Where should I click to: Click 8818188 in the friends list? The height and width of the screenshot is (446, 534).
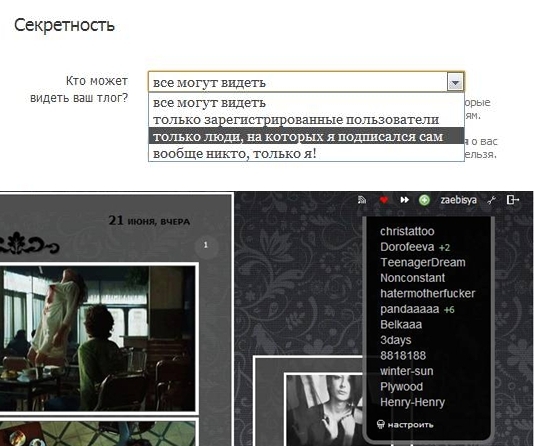[x=403, y=355]
